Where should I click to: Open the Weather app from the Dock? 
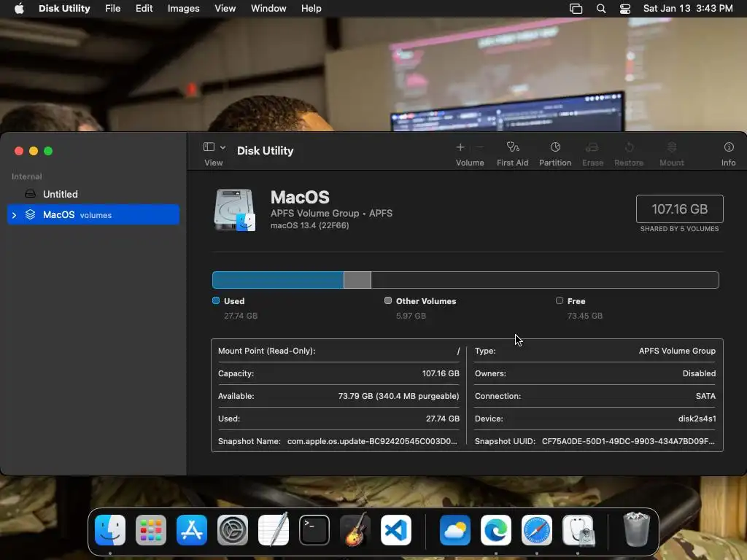[455, 530]
